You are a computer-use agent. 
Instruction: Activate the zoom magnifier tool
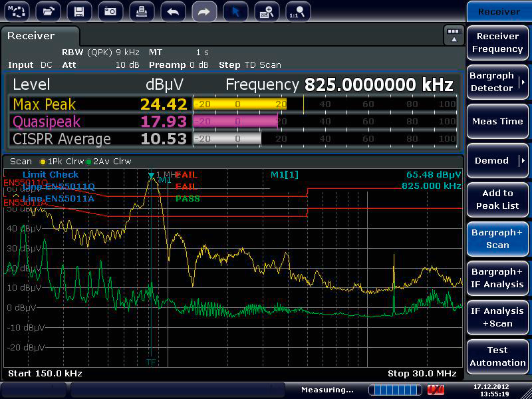tap(267, 11)
